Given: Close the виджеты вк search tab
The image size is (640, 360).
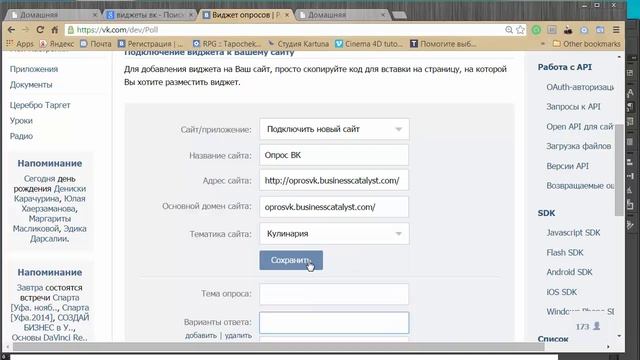Looking at the screenshot, I should [x=191, y=15].
